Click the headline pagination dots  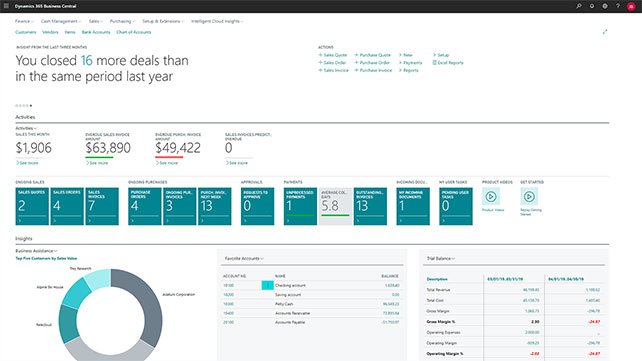[24, 106]
